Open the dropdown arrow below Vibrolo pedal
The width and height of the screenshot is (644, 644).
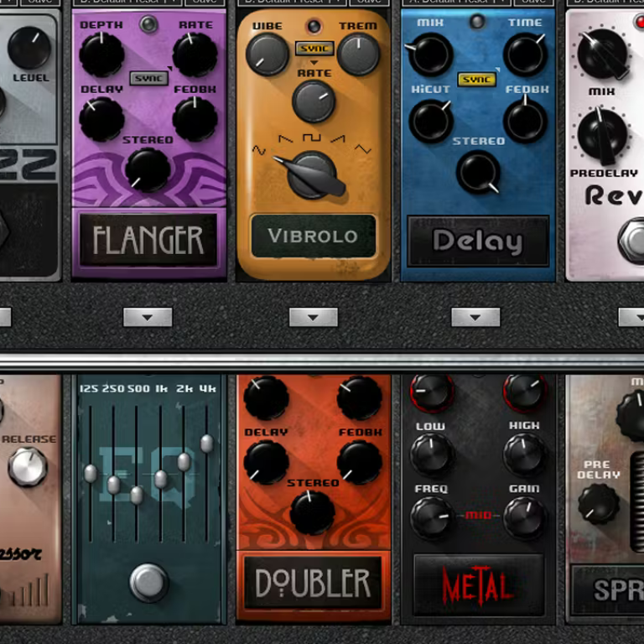pyautogui.click(x=313, y=317)
